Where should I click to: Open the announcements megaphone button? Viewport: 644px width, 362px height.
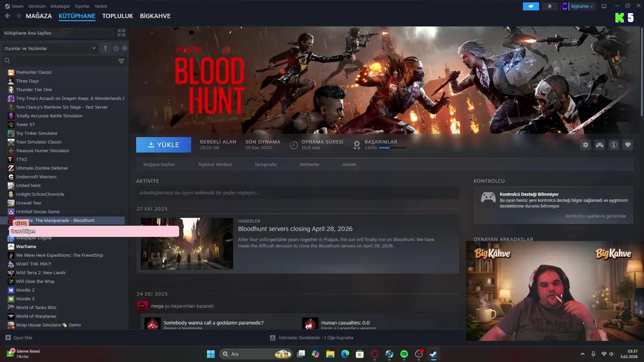coord(531,6)
